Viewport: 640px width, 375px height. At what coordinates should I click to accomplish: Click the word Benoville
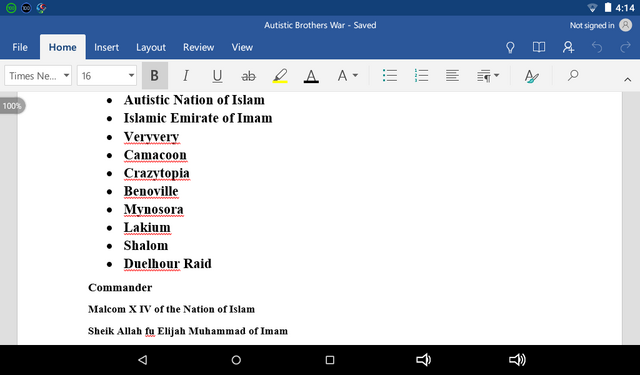tap(151, 191)
